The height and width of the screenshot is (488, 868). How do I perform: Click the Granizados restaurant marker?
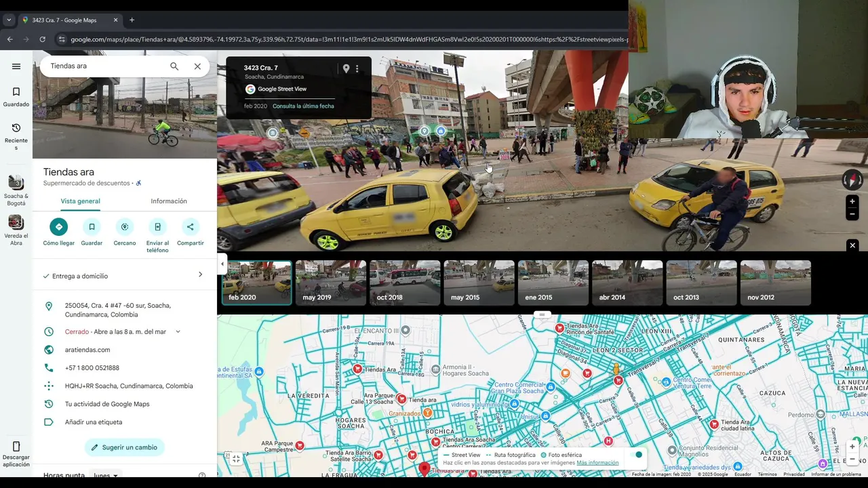(x=427, y=413)
